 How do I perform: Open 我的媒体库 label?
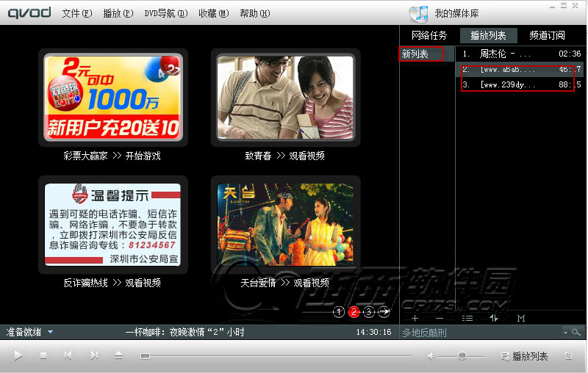[x=456, y=13]
